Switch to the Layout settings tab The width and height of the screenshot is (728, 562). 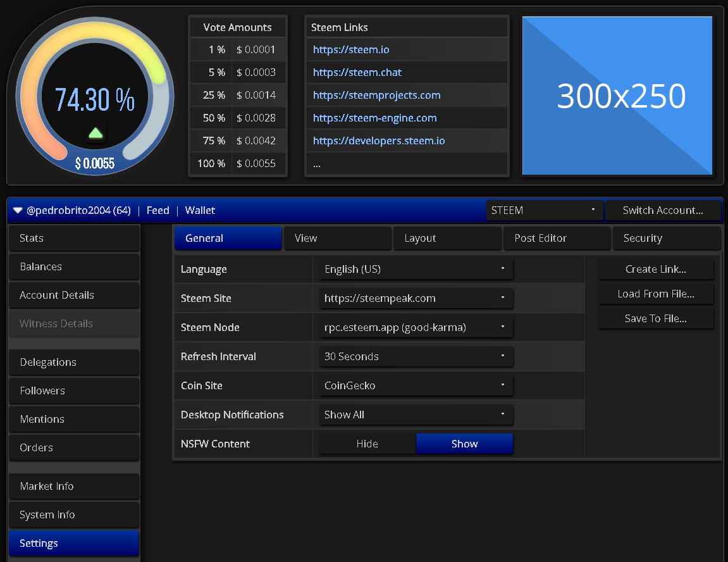click(x=447, y=238)
